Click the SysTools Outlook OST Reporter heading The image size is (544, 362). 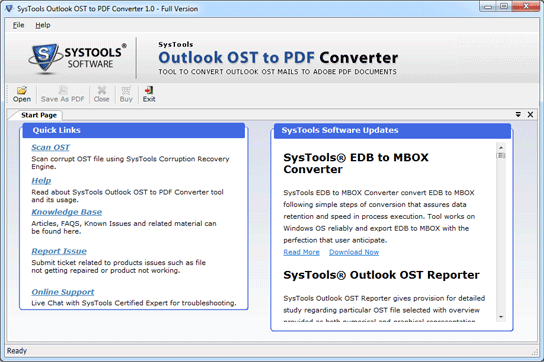(381, 275)
